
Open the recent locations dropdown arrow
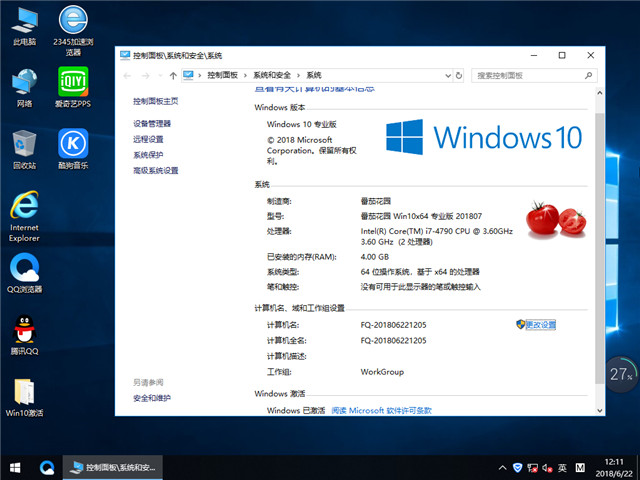click(160, 76)
